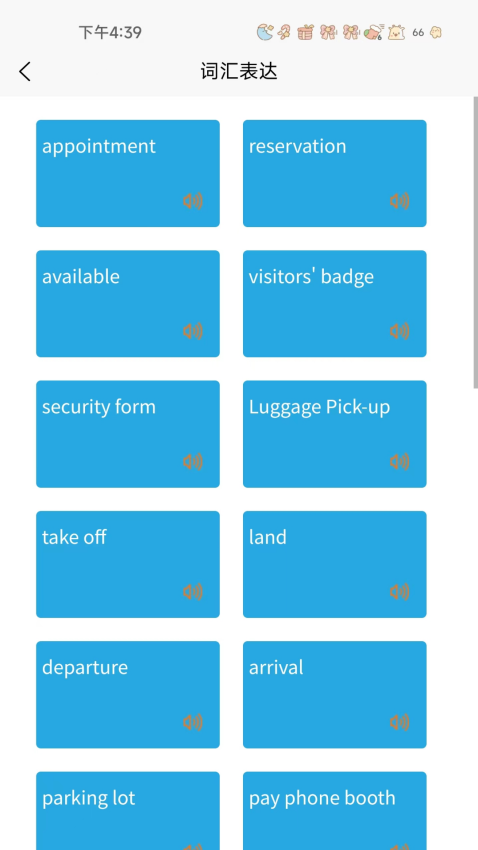478x850 pixels.
Task: Select the Luggage Pick-up card
Action: click(x=334, y=434)
